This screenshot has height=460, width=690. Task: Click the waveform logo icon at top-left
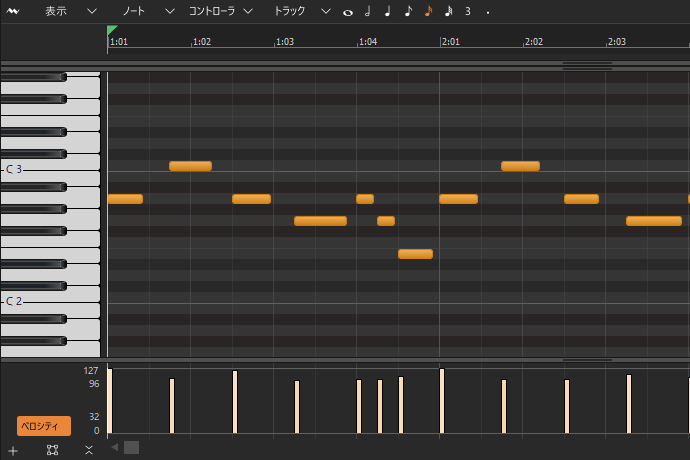(13, 11)
